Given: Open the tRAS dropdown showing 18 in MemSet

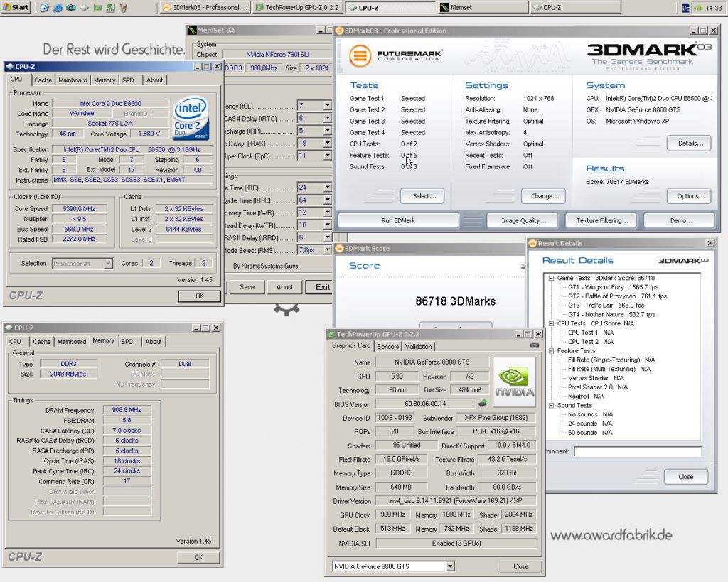Looking at the screenshot, I should (327, 143).
